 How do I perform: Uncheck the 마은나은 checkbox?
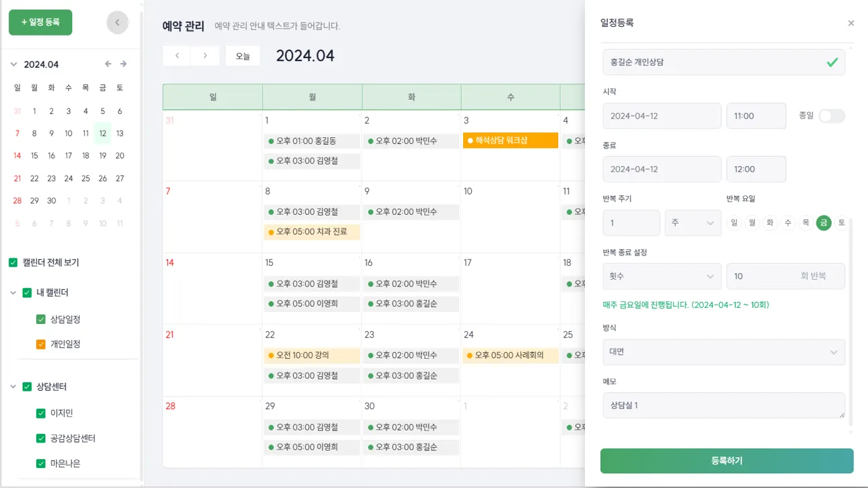[41, 463]
